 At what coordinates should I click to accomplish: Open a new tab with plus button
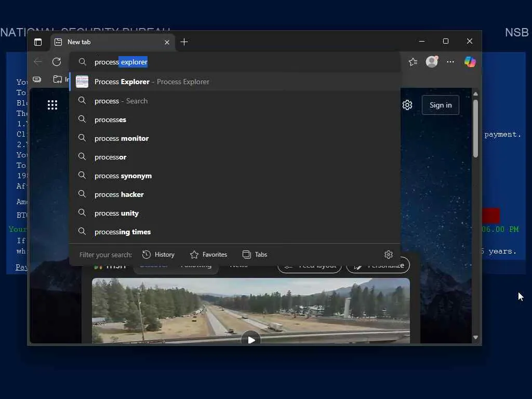pos(184,42)
